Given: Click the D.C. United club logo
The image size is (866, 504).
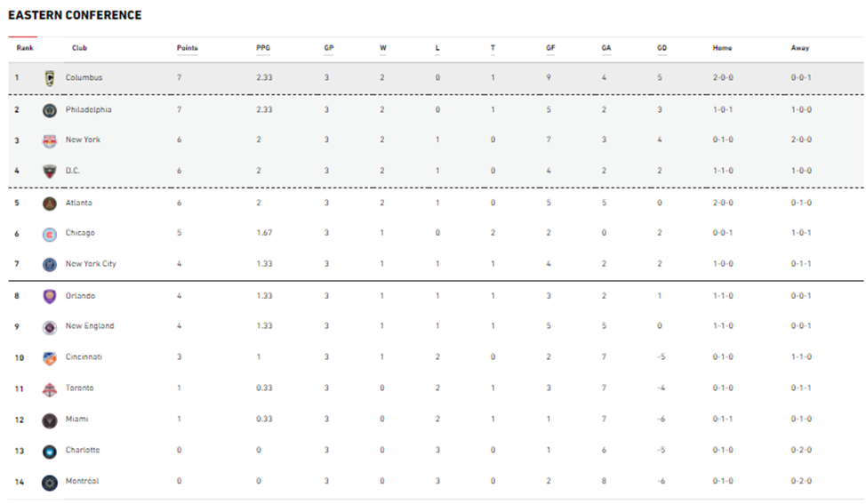Looking at the screenshot, I should click(50, 172).
